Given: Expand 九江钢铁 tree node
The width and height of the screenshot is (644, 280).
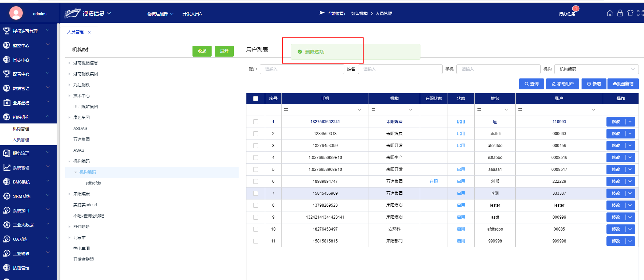Looking at the screenshot, I should 69,85.
